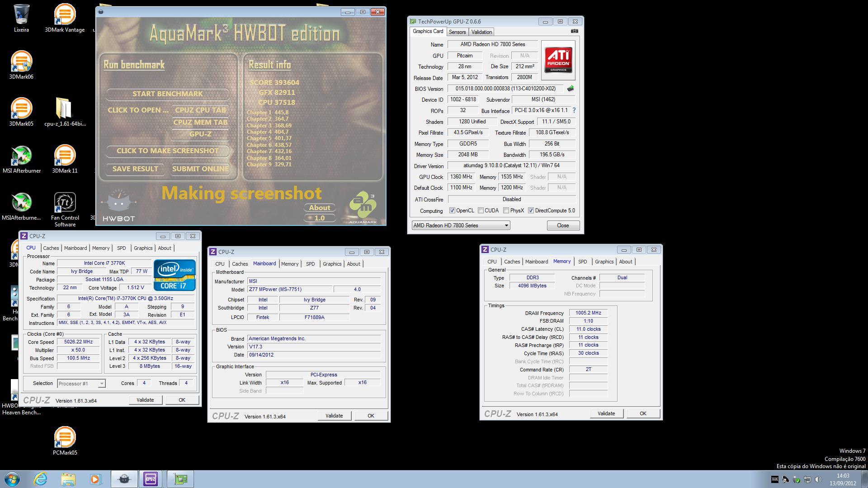Open the 3DMark Vantage desktop shortcut
Screen dimensions: 868x488
coord(65,18)
